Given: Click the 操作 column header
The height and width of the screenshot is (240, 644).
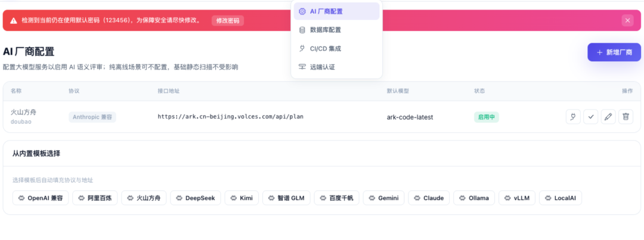Looking at the screenshot, I should coord(627,91).
